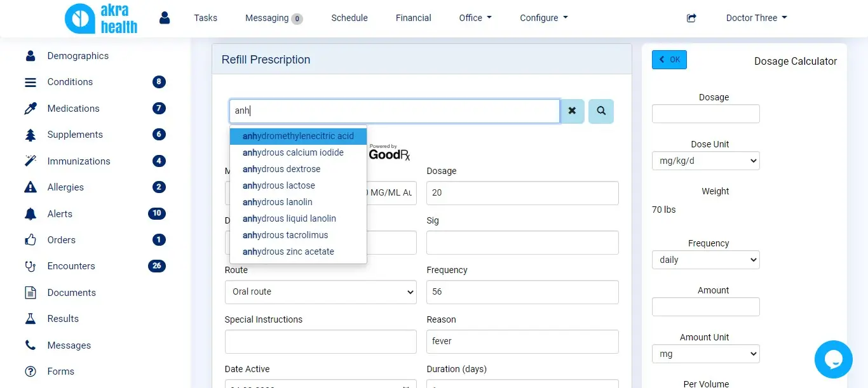Select the Medications syringe icon
The height and width of the screenshot is (388, 868).
pos(30,108)
